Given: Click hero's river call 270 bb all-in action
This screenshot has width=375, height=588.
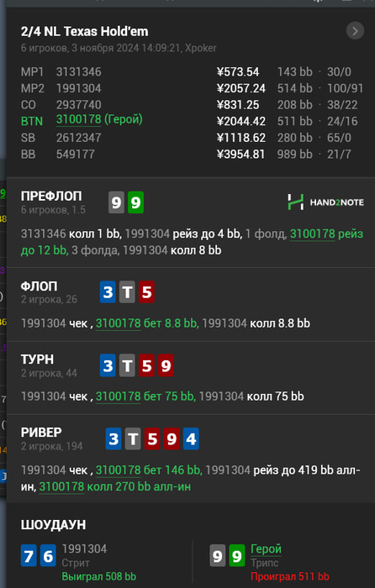Looking at the screenshot, I should (115, 486).
